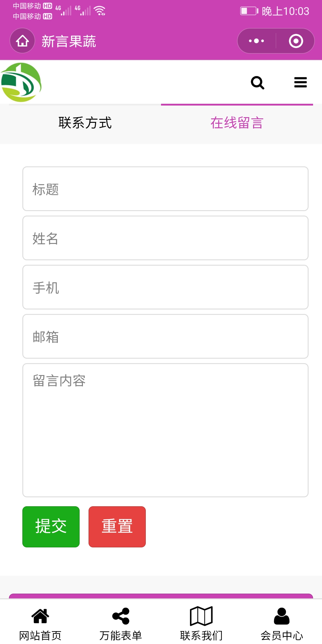Click the 留言内容 message textarea

[x=165, y=430]
